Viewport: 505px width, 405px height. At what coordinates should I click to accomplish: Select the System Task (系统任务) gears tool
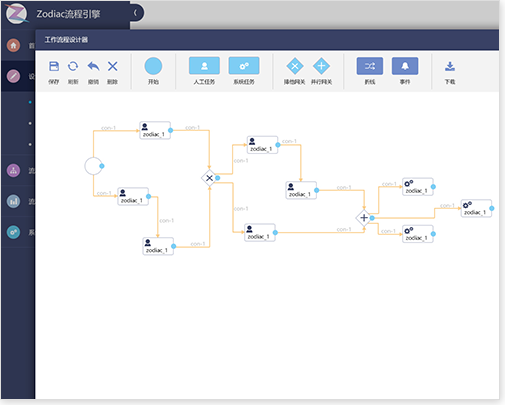(x=244, y=66)
